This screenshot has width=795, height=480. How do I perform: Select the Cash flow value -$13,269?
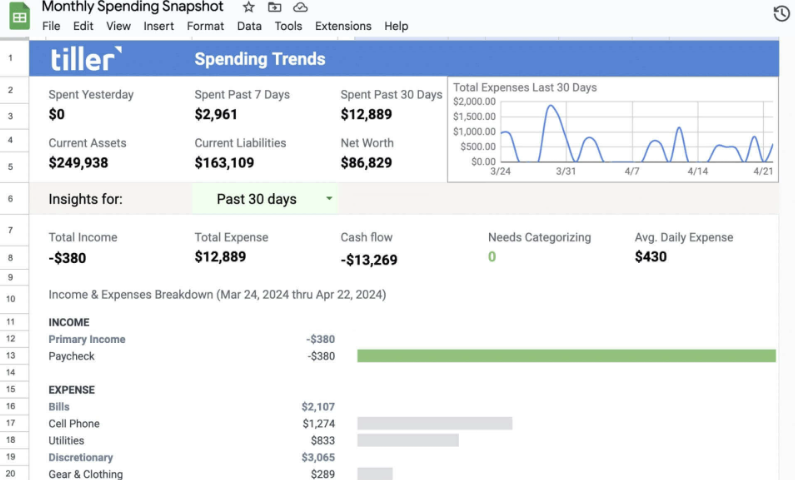[x=369, y=260]
